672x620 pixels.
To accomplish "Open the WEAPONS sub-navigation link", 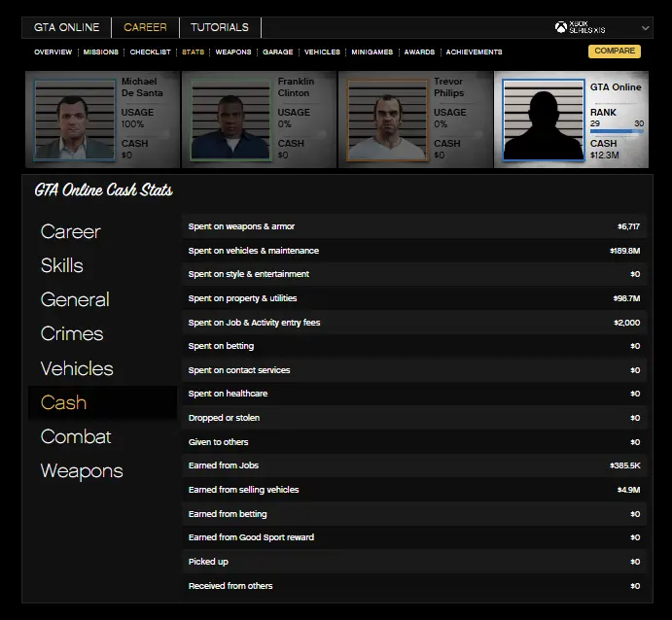I will point(233,52).
